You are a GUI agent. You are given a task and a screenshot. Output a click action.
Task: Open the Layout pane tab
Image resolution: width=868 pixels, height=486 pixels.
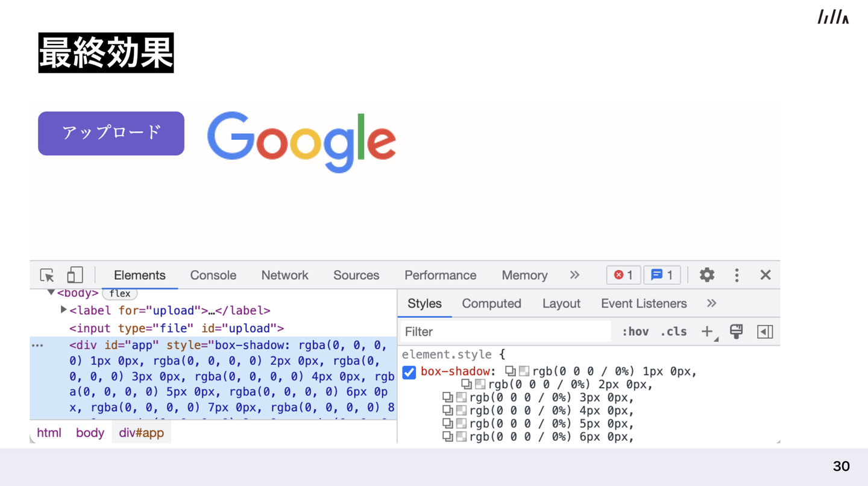[x=561, y=303]
